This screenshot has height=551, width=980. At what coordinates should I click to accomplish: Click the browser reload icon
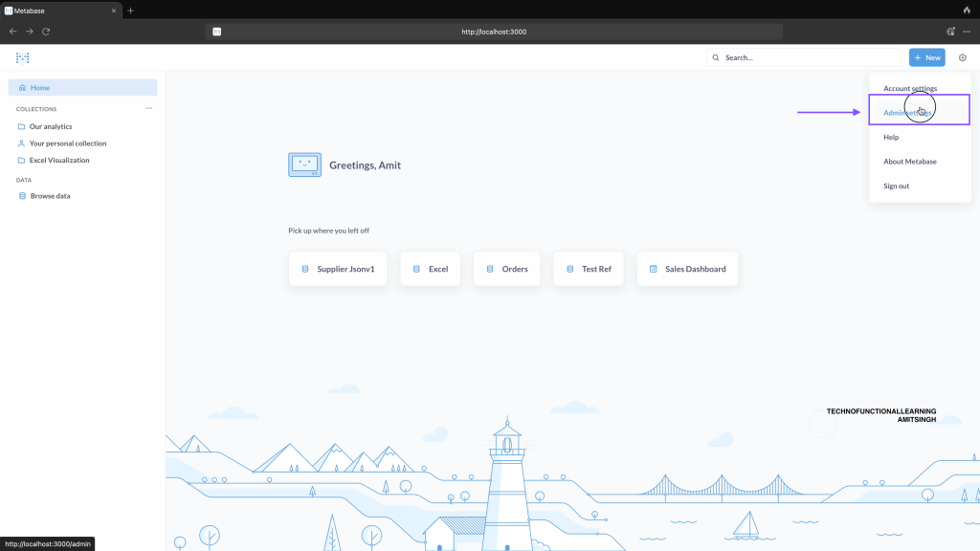pyautogui.click(x=46, y=32)
